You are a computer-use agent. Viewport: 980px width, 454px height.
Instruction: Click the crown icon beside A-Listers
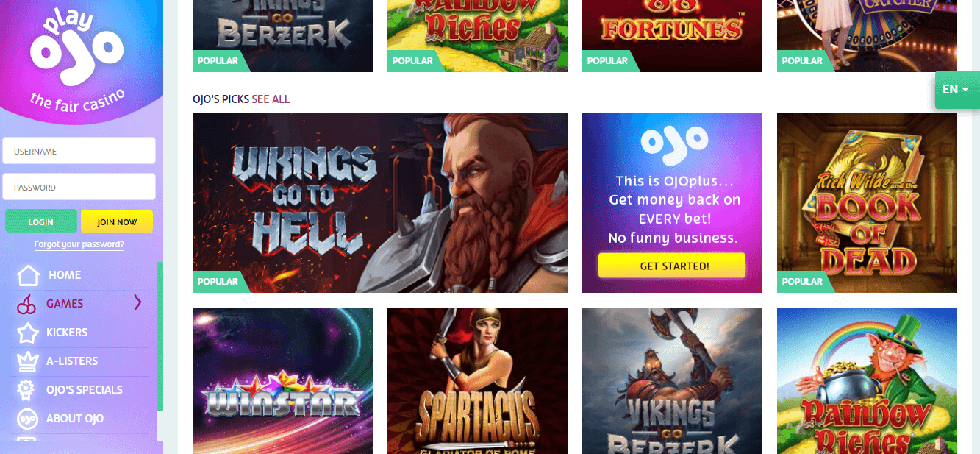[27, 361]
